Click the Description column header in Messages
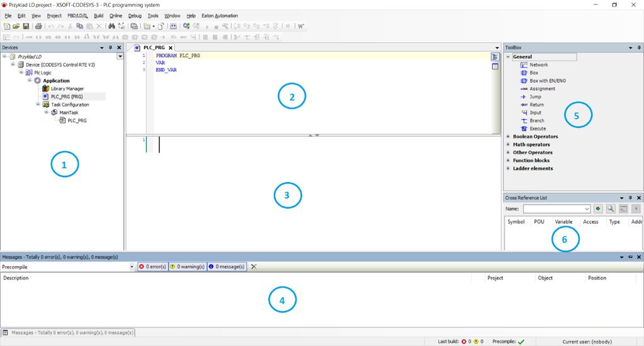Screen dimensions: 644x346 pyautogui.click(x=16, y=278)
